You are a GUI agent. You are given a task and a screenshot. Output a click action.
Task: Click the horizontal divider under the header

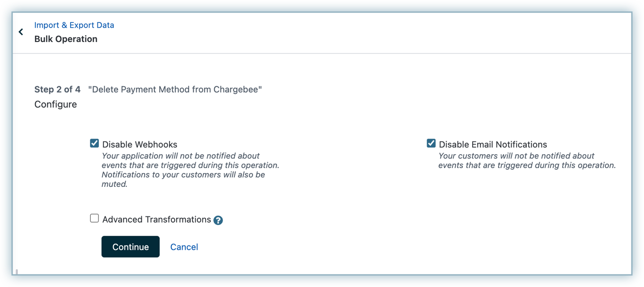point(322,54)
